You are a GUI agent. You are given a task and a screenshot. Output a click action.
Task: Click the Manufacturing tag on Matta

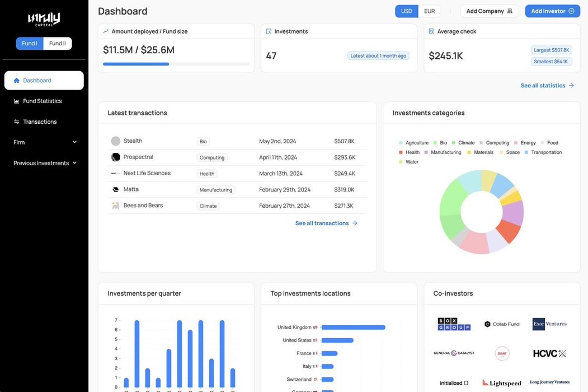[x=216, y=190]
